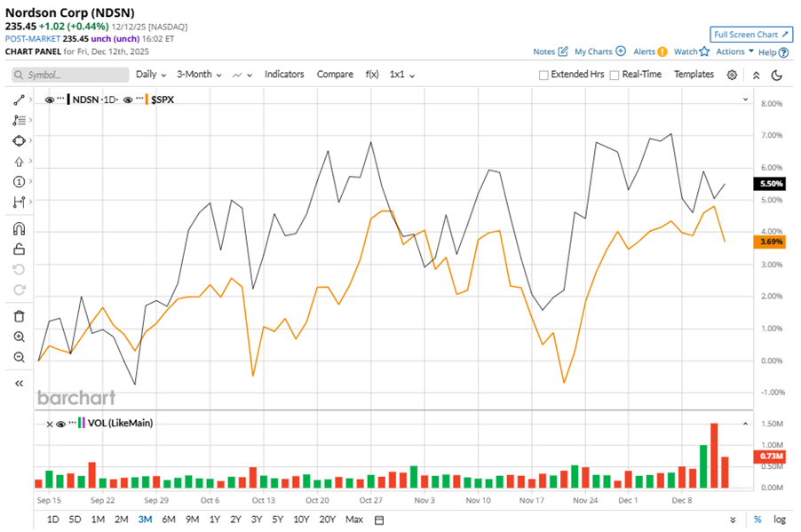
Task: Click the NDSN black color marker
Action: click(x=68, y=99)
